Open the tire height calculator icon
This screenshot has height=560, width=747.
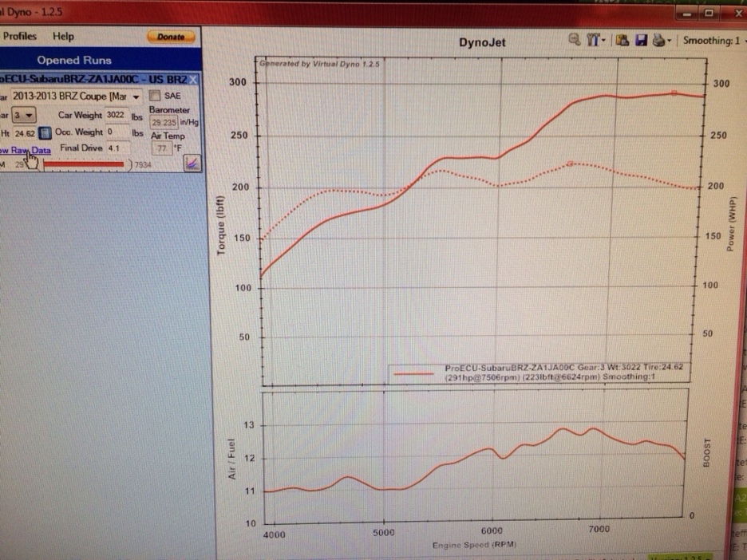45,132
